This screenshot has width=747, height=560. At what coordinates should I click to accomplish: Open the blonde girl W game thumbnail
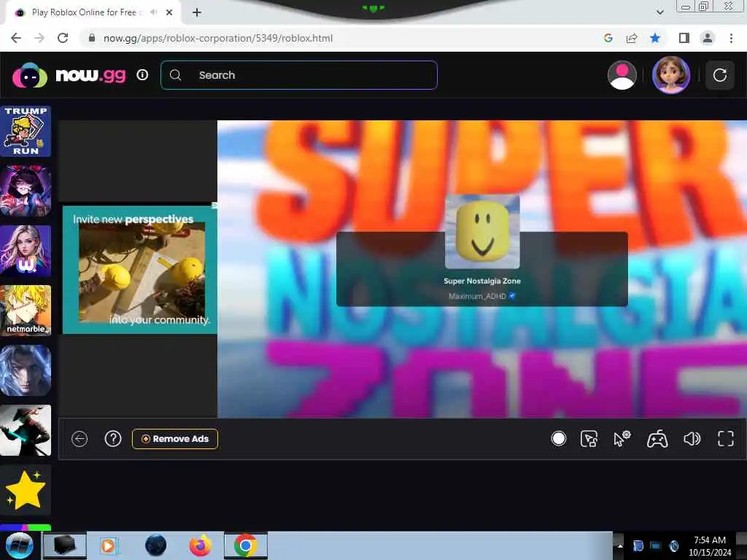tap(26, 251)
